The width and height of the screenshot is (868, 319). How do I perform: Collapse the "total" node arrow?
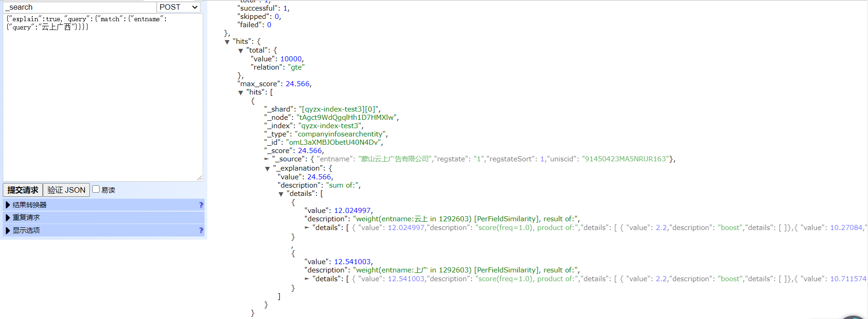pos(240,51)
